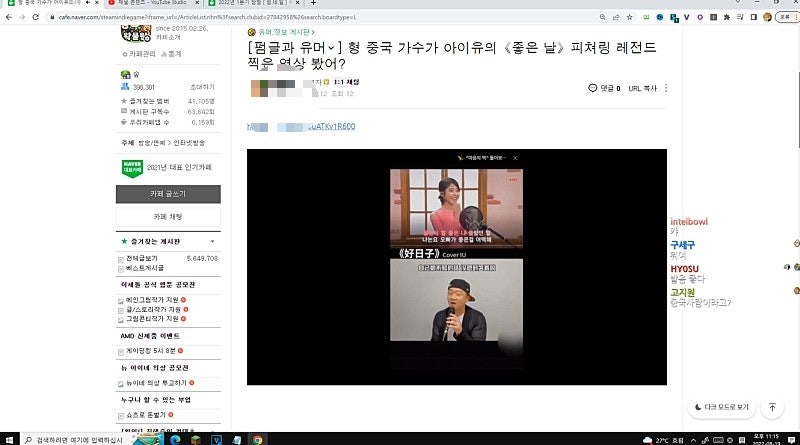Open the 뉴이네 의상 투고하기 board
The image size is (800, 445).
(156, 383)
